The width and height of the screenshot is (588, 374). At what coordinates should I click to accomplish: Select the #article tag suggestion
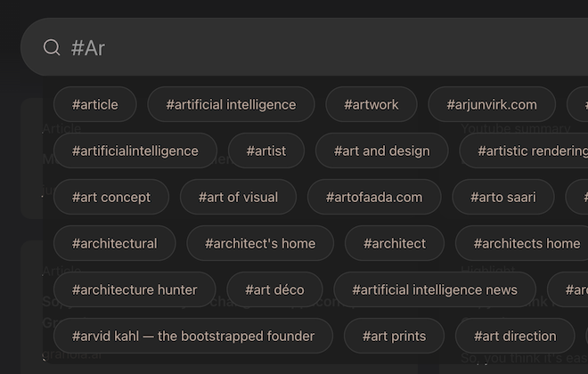94,104
